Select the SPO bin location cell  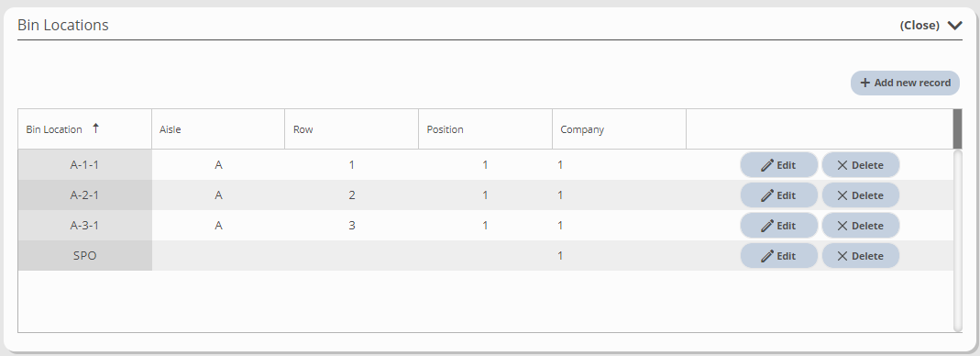click(85, 256)
